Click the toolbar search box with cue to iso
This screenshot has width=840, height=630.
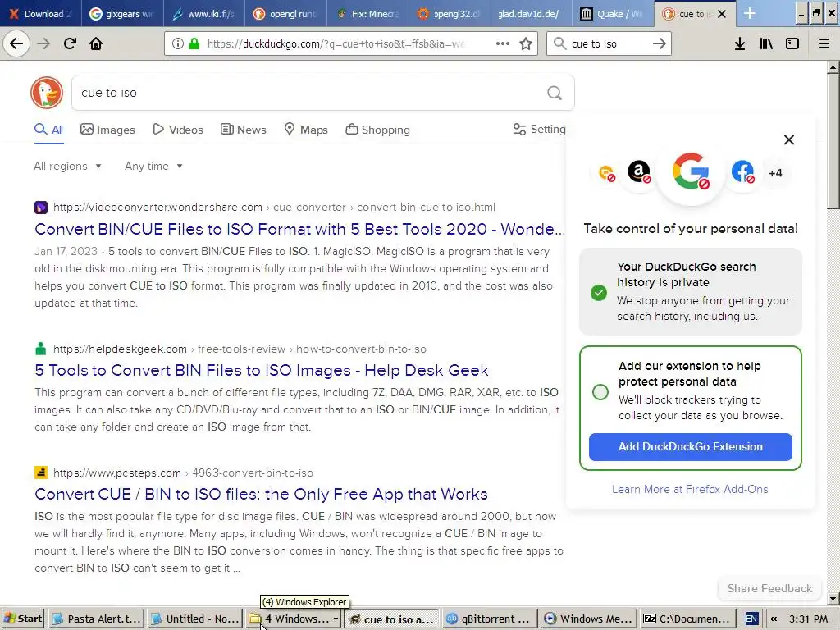pos(608,43)
